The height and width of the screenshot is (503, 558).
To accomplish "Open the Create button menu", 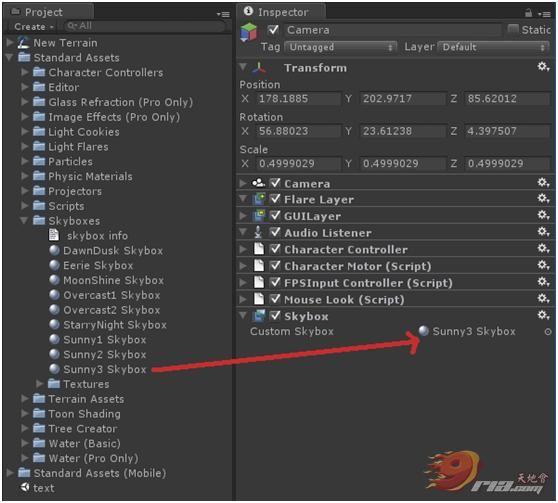I will [34, 27].
